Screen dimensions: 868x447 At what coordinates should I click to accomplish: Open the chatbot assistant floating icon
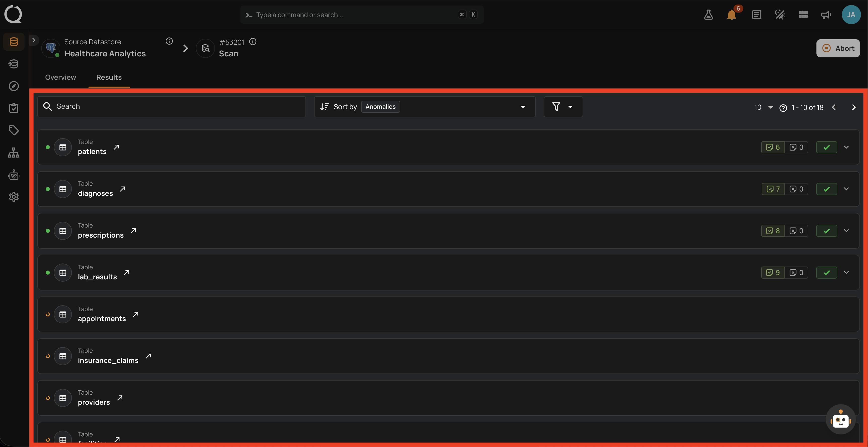(x=840, y=420)
